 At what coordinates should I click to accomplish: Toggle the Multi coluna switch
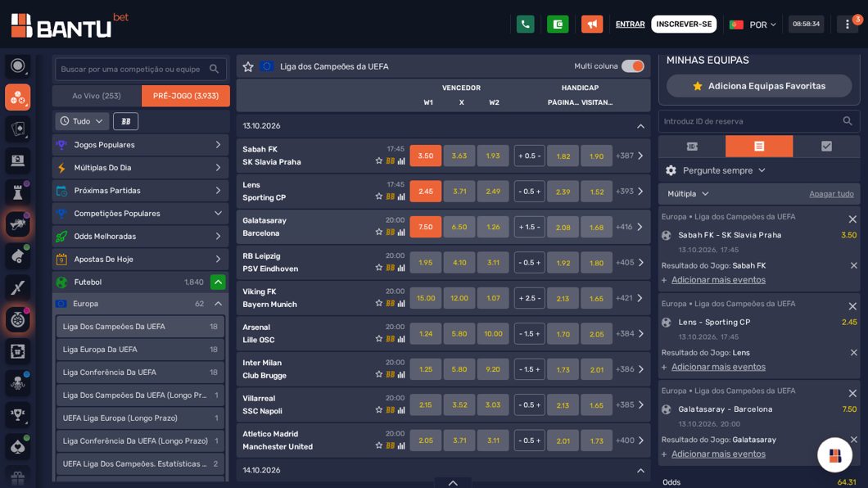pos(633,66)
